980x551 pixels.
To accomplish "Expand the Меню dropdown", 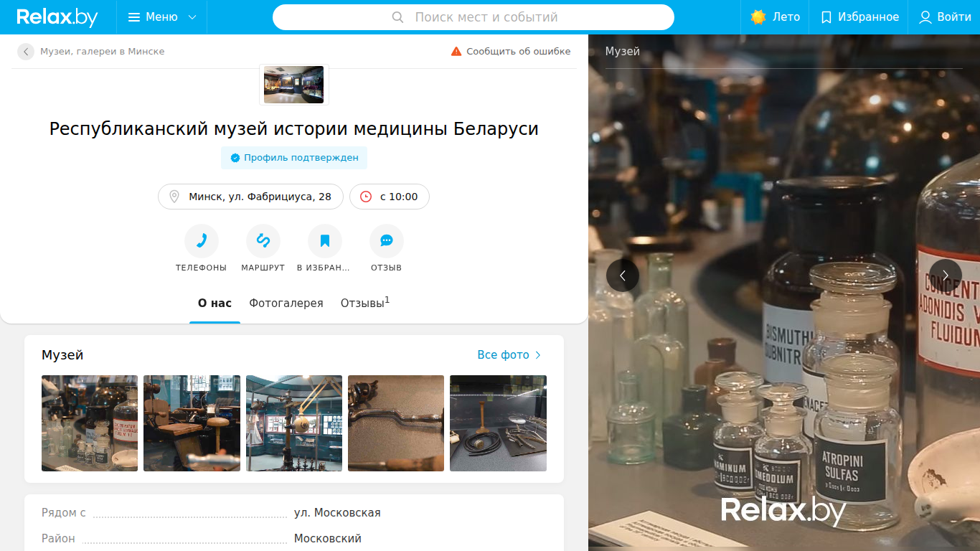I will click(162, 17).
